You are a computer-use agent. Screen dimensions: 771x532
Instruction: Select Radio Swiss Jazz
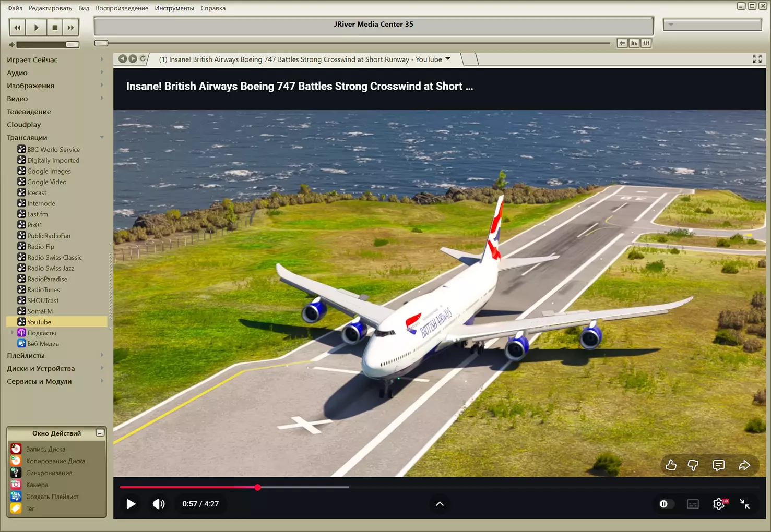point(51,269)
